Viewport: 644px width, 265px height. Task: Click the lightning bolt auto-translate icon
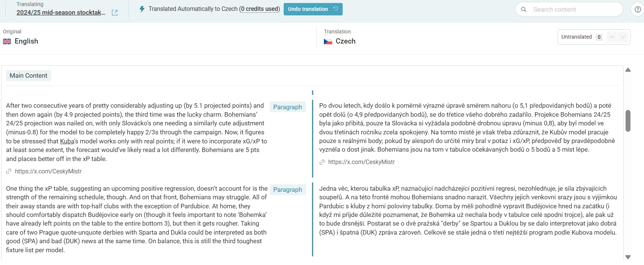pos(142,9)
